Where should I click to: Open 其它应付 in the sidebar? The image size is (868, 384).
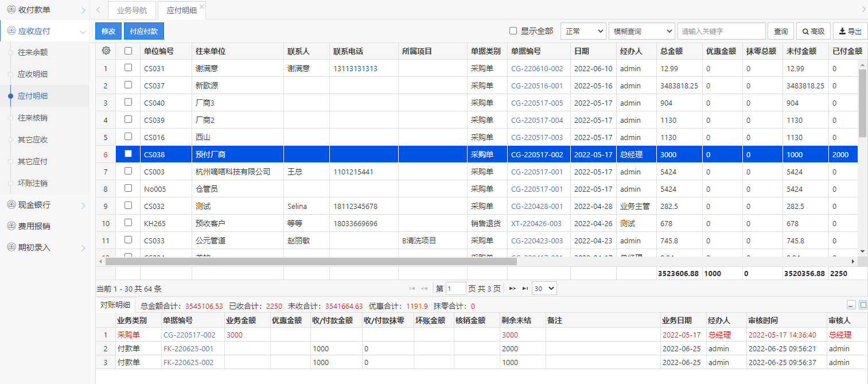[x=33, y=161]
